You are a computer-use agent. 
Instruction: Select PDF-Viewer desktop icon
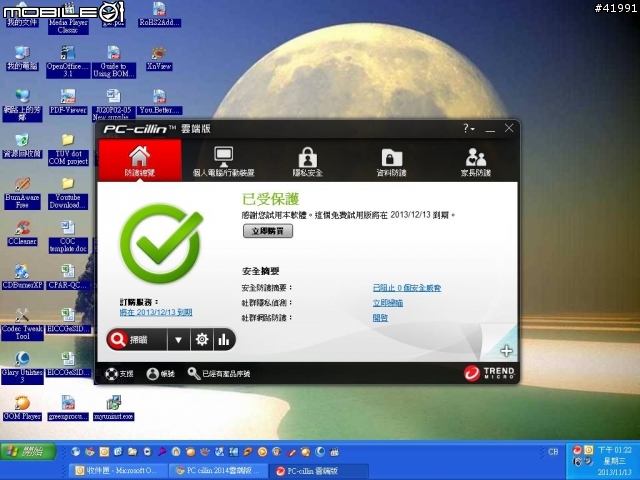tap(68, 102)
